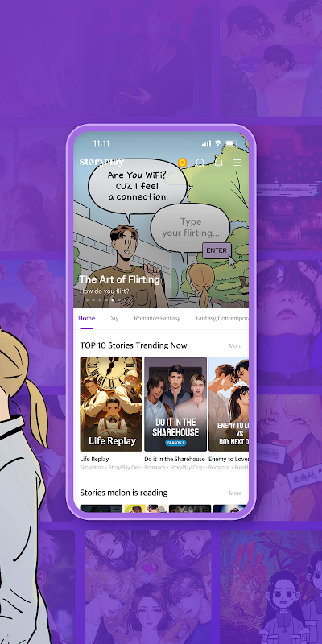Select the active banner carousel dot
Screen dimensions: 322x644
pos(113,299)
